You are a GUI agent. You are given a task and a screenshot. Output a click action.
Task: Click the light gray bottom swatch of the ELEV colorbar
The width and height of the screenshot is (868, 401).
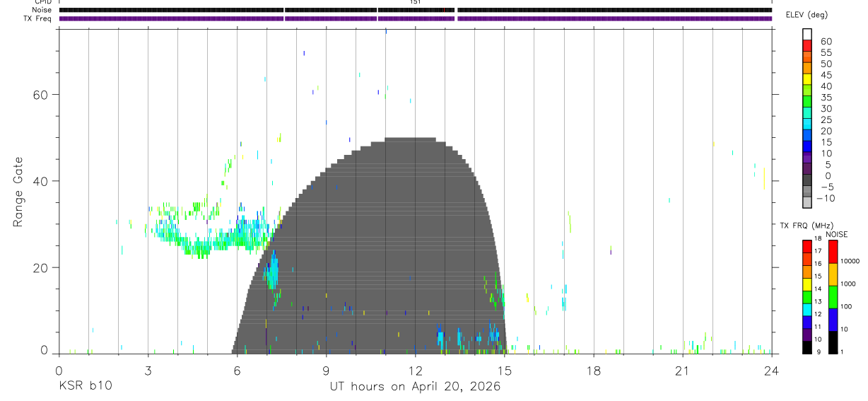pos(807,202)
